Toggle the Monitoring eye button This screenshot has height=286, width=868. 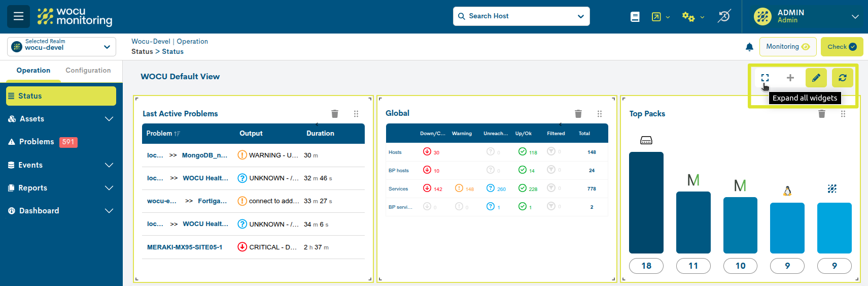[x=787, y=47]
